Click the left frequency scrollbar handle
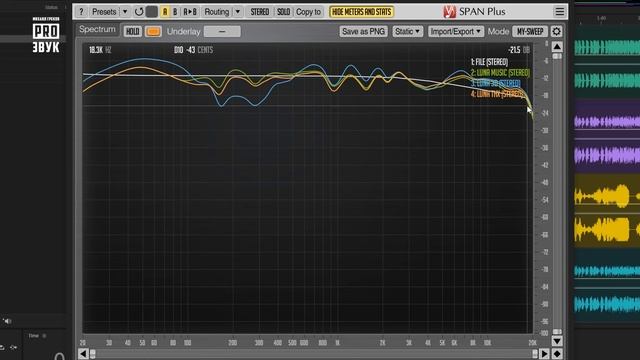Viewport: 640px width, 360px height. [93, 353]
